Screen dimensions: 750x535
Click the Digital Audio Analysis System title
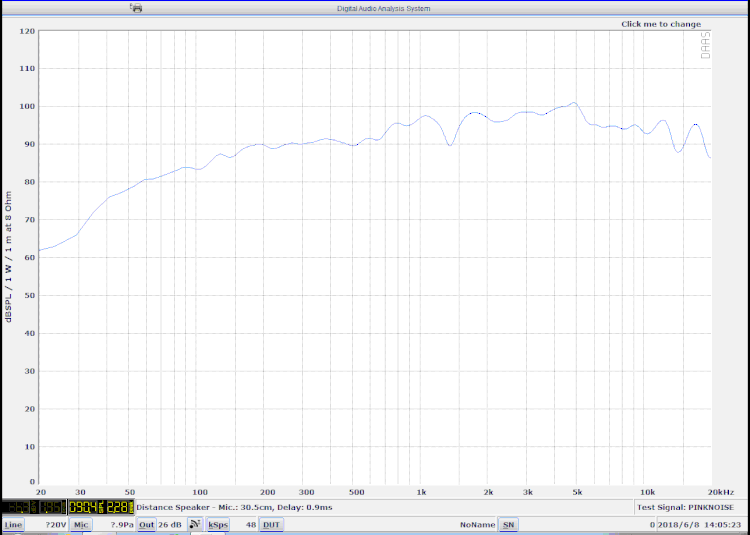click(384, 9)
